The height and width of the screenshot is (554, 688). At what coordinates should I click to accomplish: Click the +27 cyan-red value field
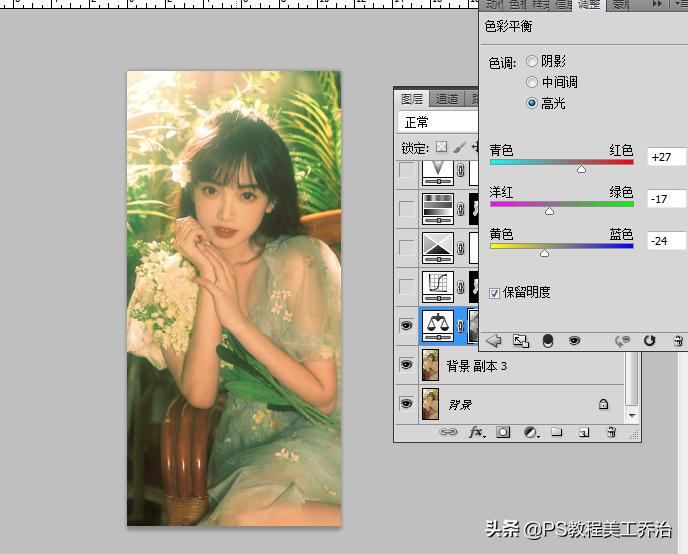coord(666,157)
